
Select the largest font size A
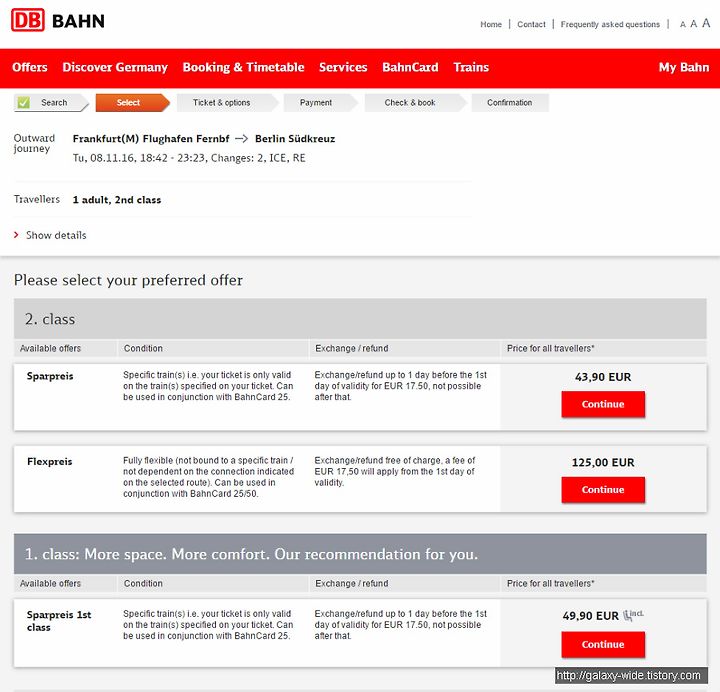click(x=706, y=23)
